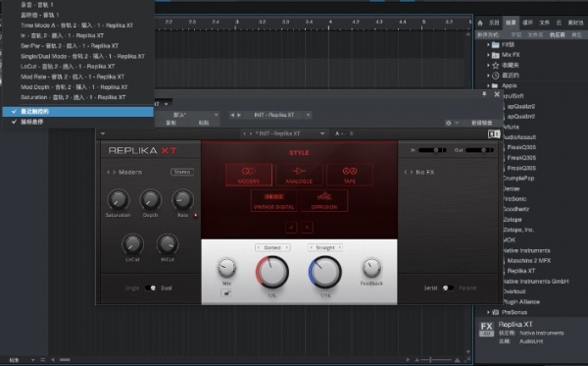Click the Feedback knob
Viewport: 588px width, 366px height.
[371, 268]
